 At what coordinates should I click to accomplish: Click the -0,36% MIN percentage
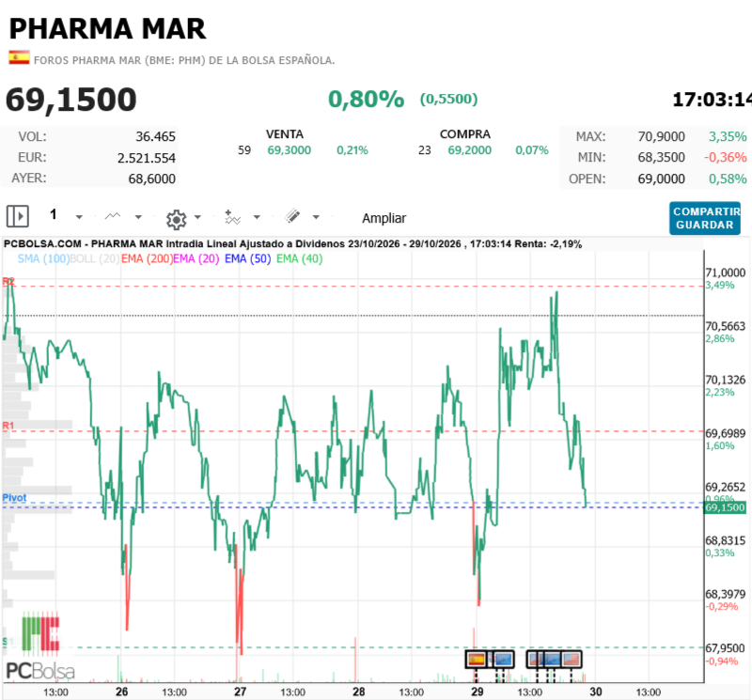point(725,157)
